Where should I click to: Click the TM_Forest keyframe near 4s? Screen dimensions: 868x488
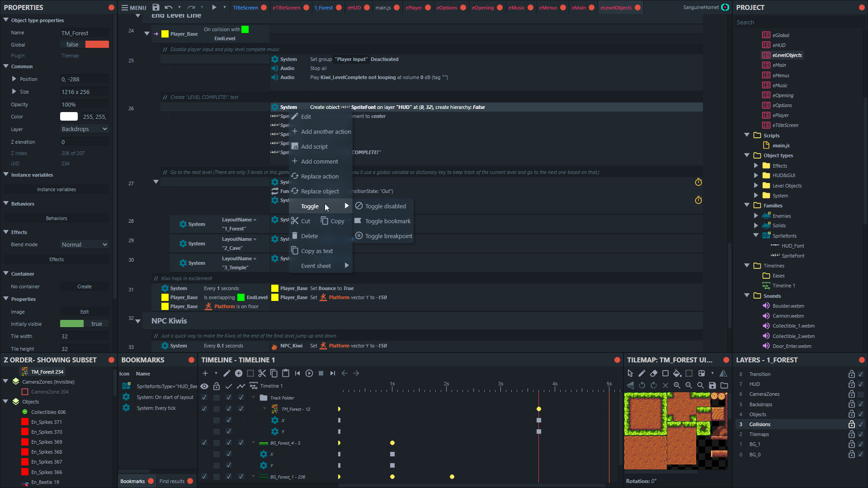[x=538, y=409]
